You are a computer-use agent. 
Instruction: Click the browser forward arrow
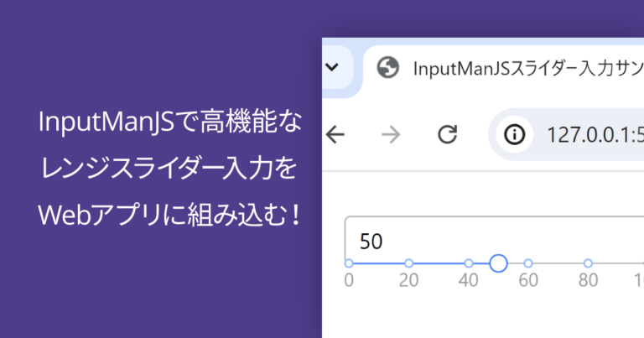pyautogui.click(x=391, y=134)
